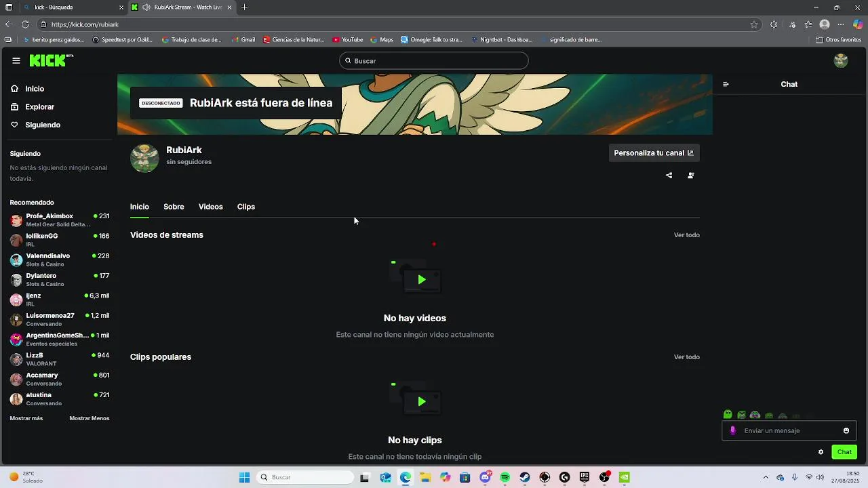Screen dimensions: 868x488
Task: Open Valenndisalvo recommended channel
Action: click(60, 260)
